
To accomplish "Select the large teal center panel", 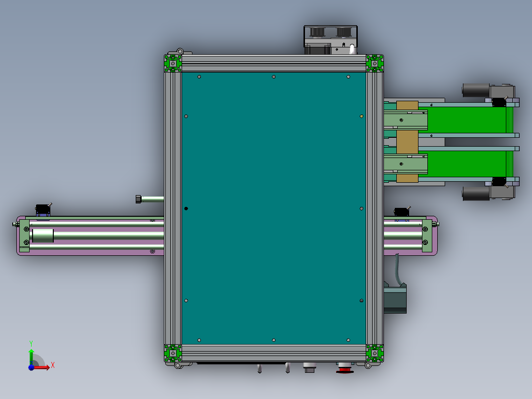I will tap(274, 208).
